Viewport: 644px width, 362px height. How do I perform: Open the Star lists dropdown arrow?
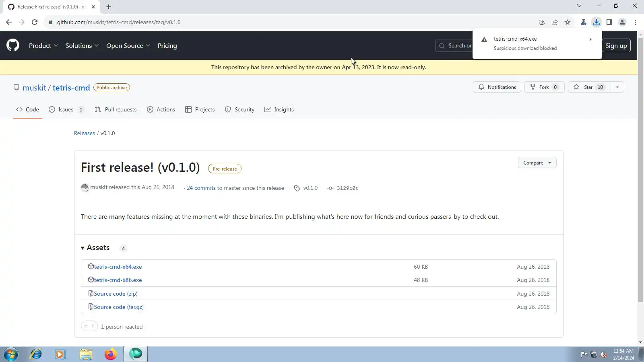click(617, 87)
